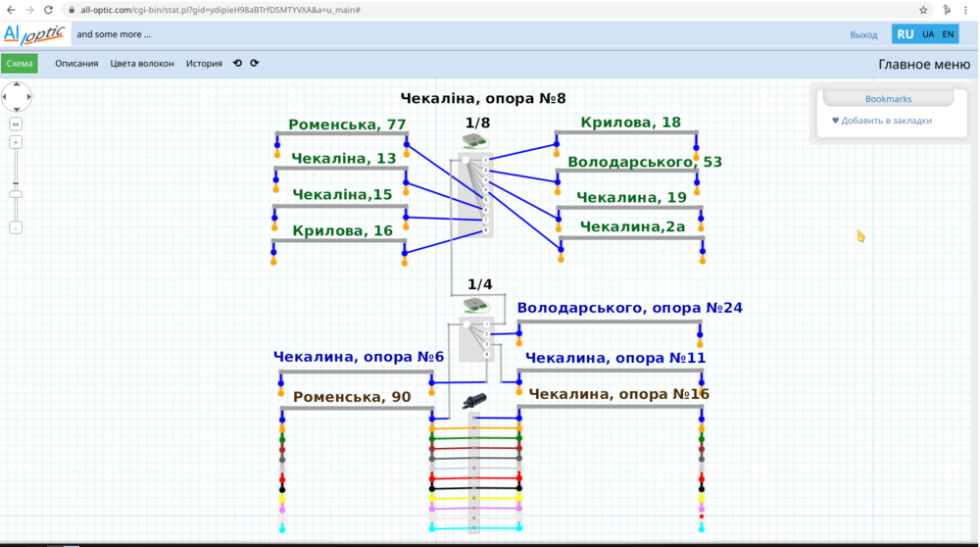
Task: Click the 1/4 splitter device icon
Action: 477,305
